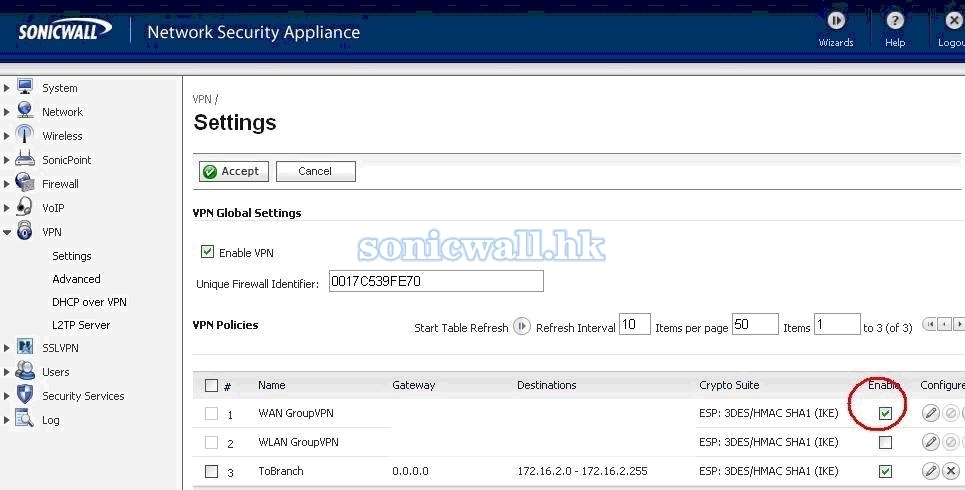Click the Security Services shield icon
The width and height of the screenshot is (965, 490).
click(25, 395)
